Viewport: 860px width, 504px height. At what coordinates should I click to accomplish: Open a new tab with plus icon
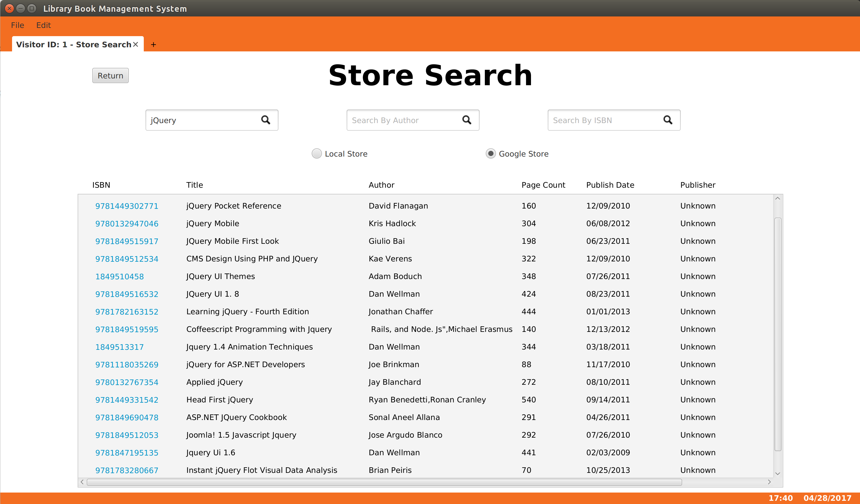pyautogui.click(x=153, y=45)
